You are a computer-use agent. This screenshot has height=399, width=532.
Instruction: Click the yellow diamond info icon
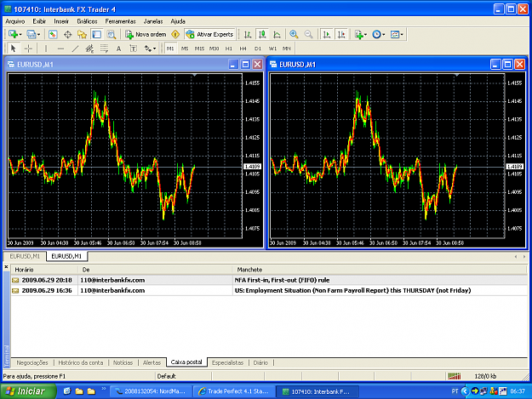(x=175, y=34)
